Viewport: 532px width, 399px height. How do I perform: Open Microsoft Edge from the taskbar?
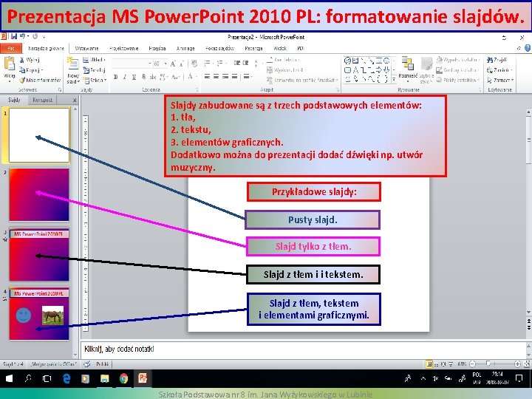tap(66, 378)
